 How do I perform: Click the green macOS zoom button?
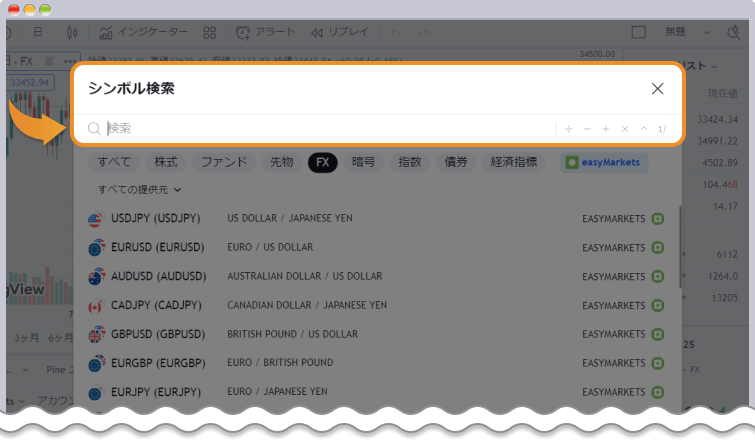[45, 10]
